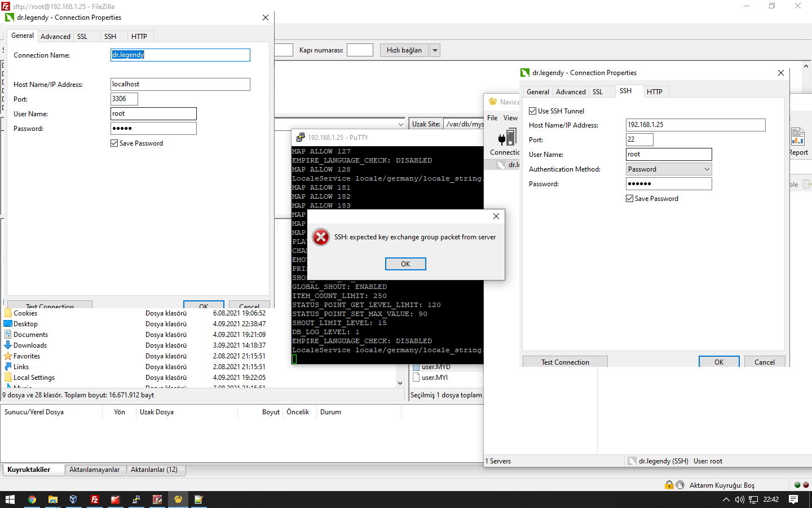The width and height of the screenshot is (812, 508).
Task: Click the Cookies folder icon
Action: click(x=8, y=313)
